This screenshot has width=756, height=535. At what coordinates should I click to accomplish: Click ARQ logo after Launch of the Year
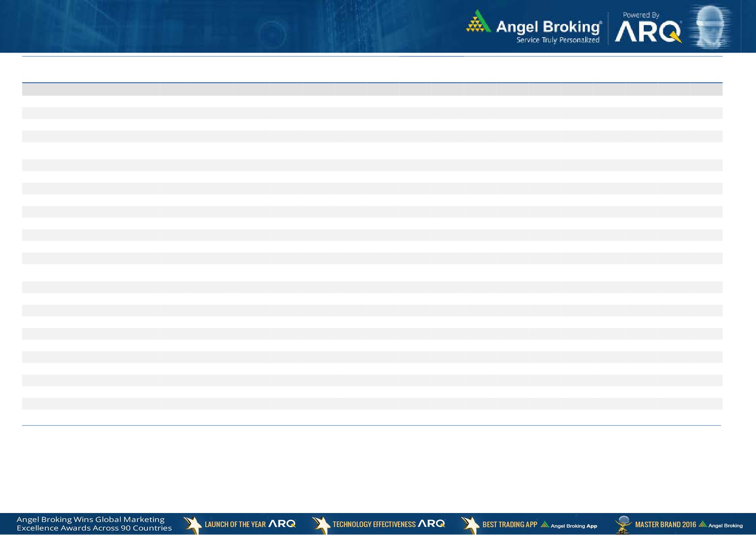(282, 524)
